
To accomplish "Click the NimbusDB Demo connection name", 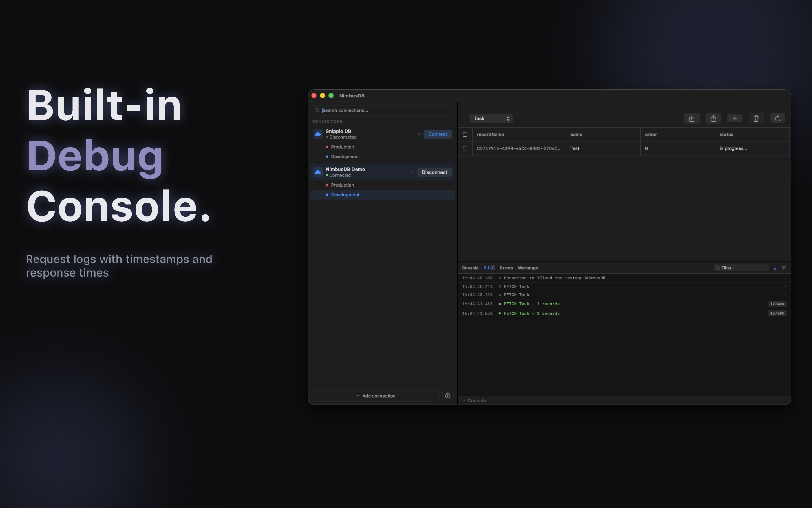I will (345, 169).
